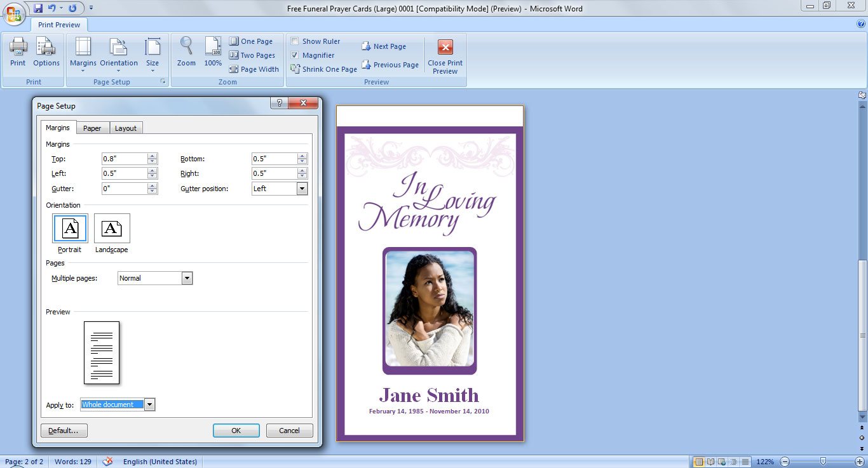Switch to Outline view
The height and width of the screenshot is (468, 868).
(x=733, y=462)
